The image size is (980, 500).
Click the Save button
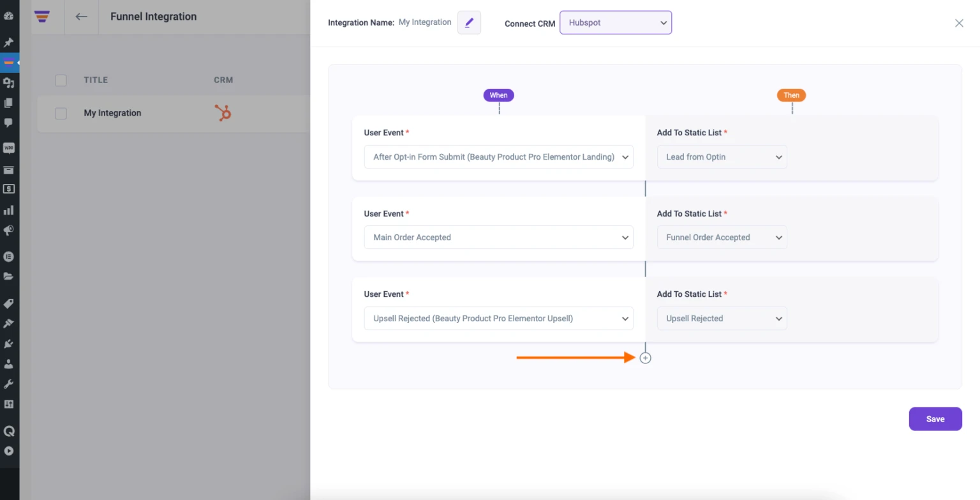(935, 419)
